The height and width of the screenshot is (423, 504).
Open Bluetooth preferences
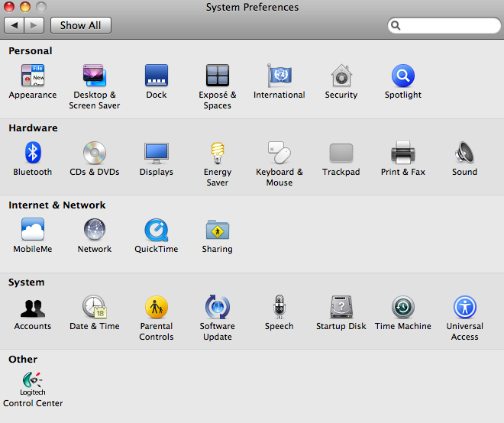tap(33, 153)
